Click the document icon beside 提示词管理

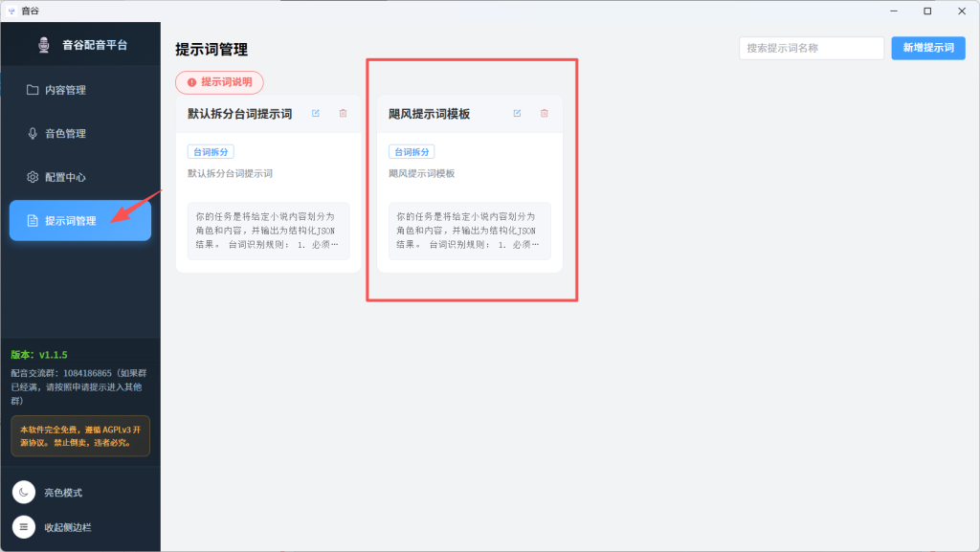tap(33, 220)
